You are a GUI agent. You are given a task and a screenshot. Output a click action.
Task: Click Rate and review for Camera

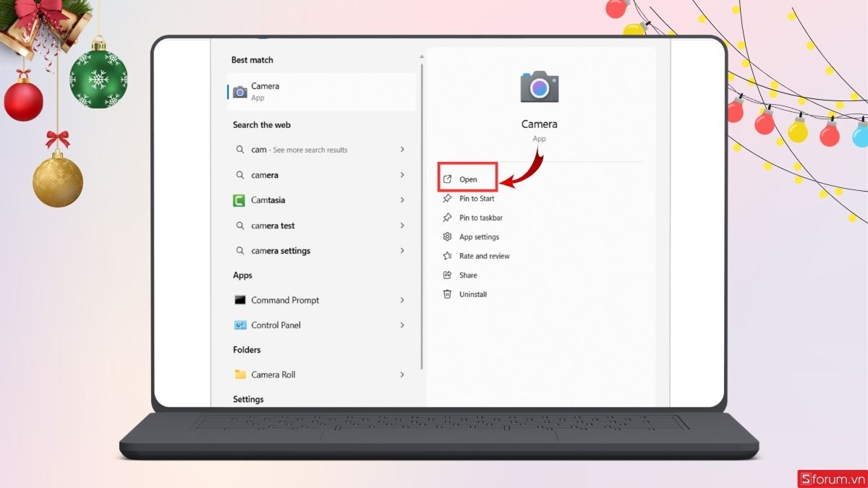(484, 255)
